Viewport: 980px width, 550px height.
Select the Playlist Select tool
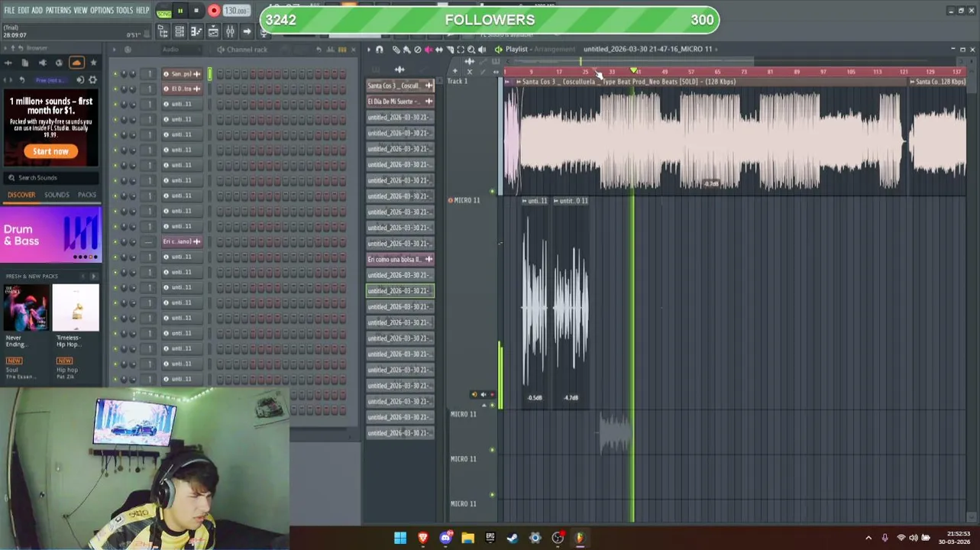[460, 50]
